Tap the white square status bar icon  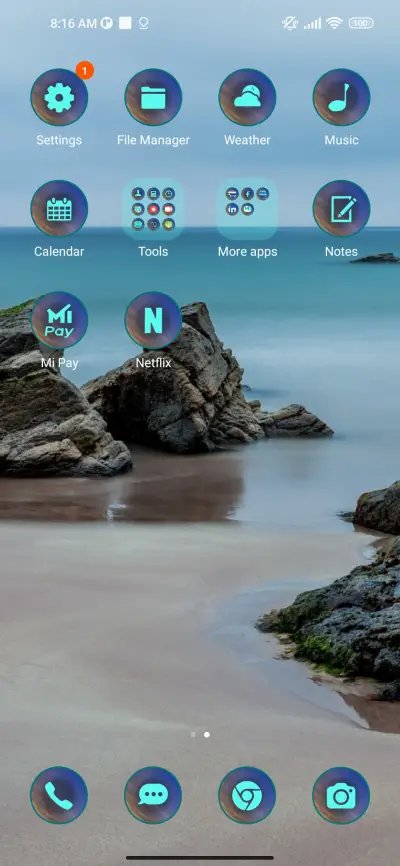[125, 23]
